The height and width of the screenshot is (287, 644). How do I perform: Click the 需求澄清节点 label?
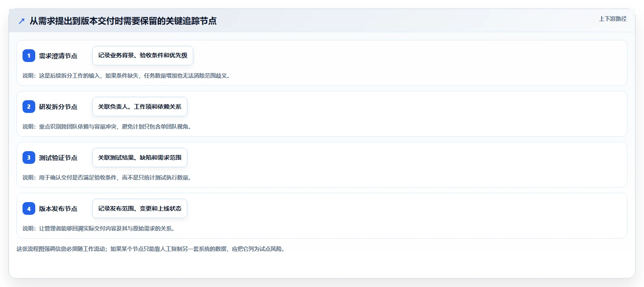pyautogui.click(x=58, y=56)
